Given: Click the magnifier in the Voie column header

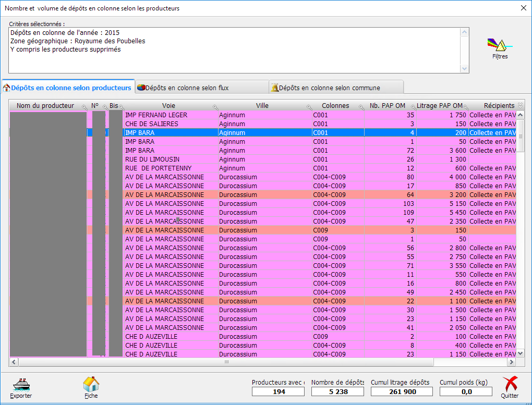Looking at the screenshot, I should pos(215,107).
